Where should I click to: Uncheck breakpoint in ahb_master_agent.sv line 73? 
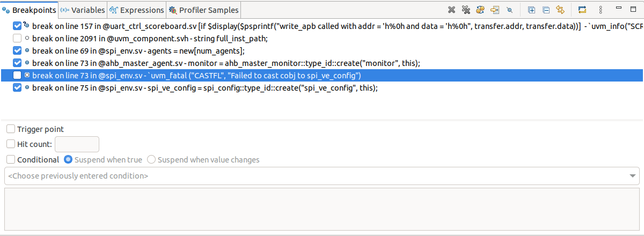tap(17, 63)
